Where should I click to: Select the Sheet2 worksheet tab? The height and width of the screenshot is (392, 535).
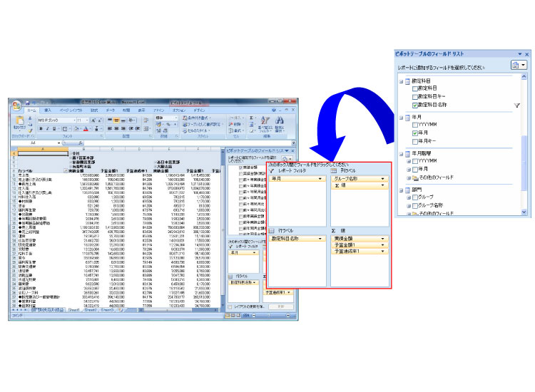coord(90,310)
